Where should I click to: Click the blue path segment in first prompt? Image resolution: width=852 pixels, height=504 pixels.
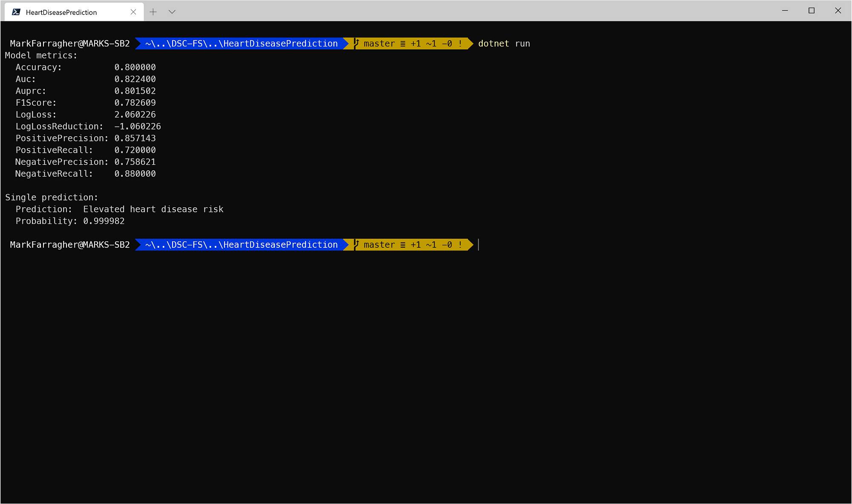click(241, 43)
